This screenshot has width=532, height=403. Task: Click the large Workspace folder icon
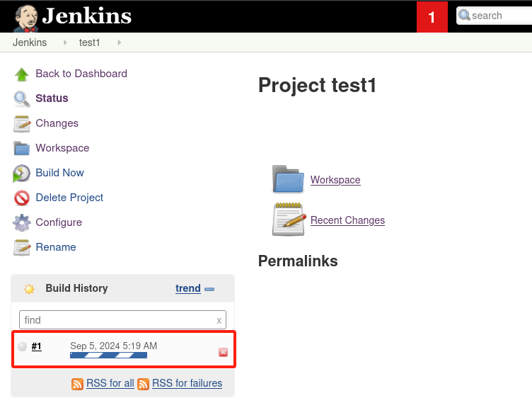(288, 179)
